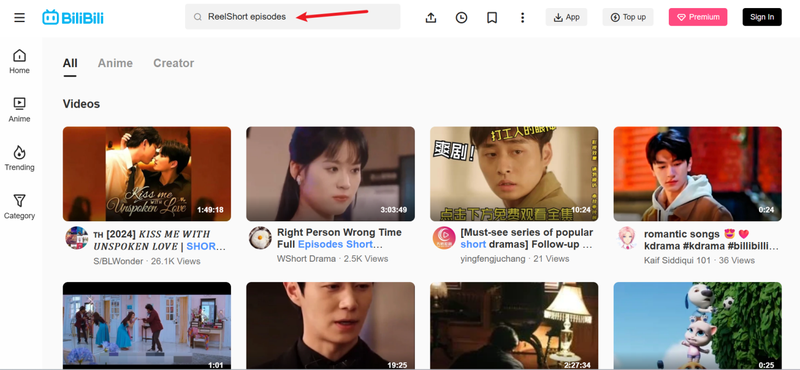
Task: Open the 1:01 dance video thumbnail
Action: click(147, 326)
